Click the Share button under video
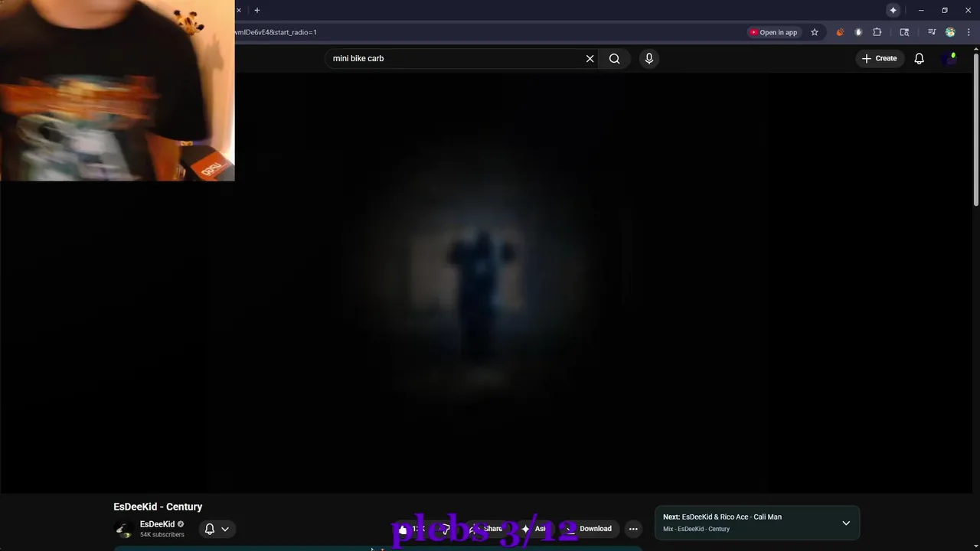Image resolution: width=980 pixels, height=551 pixels. (x=486, y=529)
